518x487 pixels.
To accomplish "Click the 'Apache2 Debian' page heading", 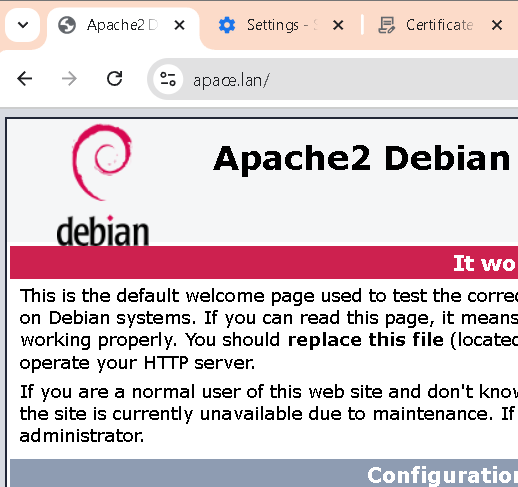I will 362,159.
